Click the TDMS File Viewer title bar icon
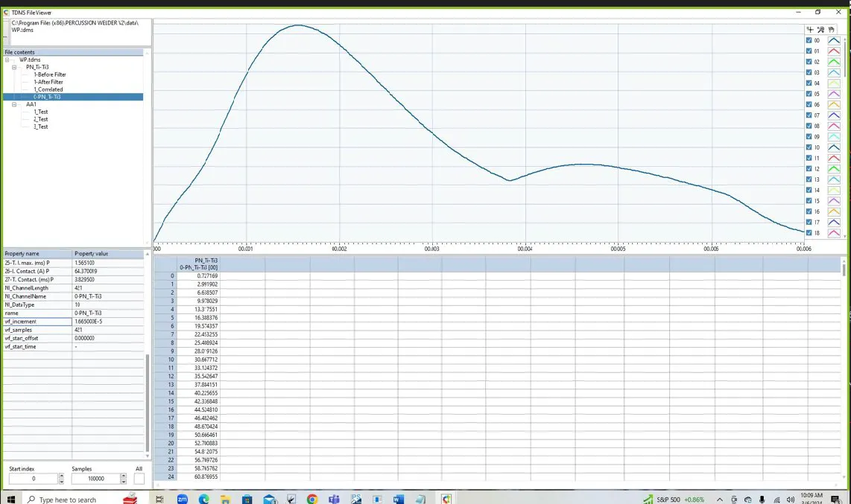 tap(7, 13)
